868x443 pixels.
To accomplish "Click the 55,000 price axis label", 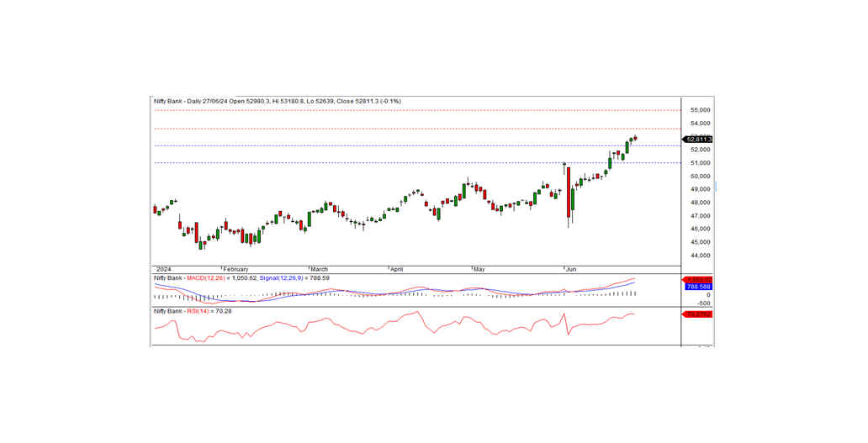I will (x=701, y=110).
